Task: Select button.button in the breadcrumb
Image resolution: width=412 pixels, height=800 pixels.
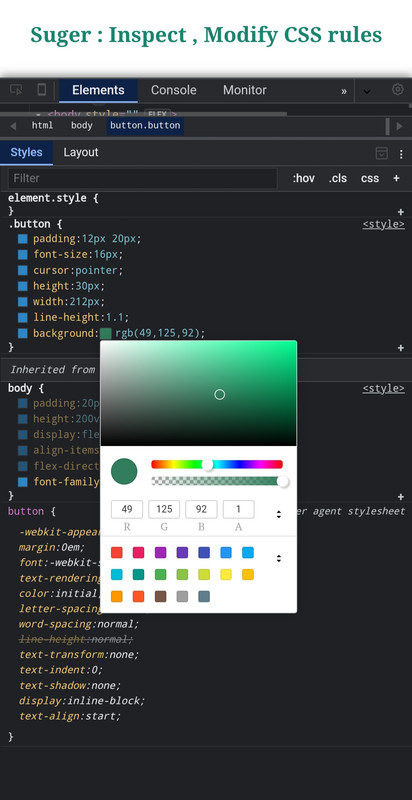Action: (145, 126)
